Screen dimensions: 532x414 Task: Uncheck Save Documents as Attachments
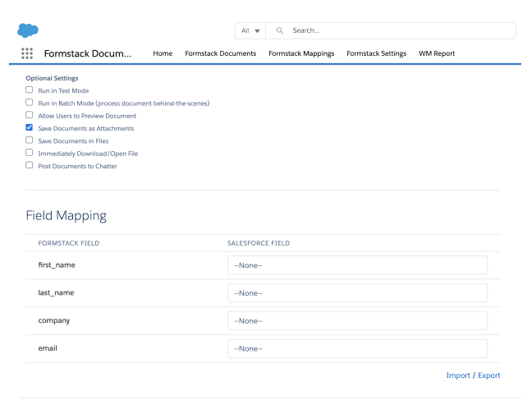pyautogui.click(x=30, y=128)
